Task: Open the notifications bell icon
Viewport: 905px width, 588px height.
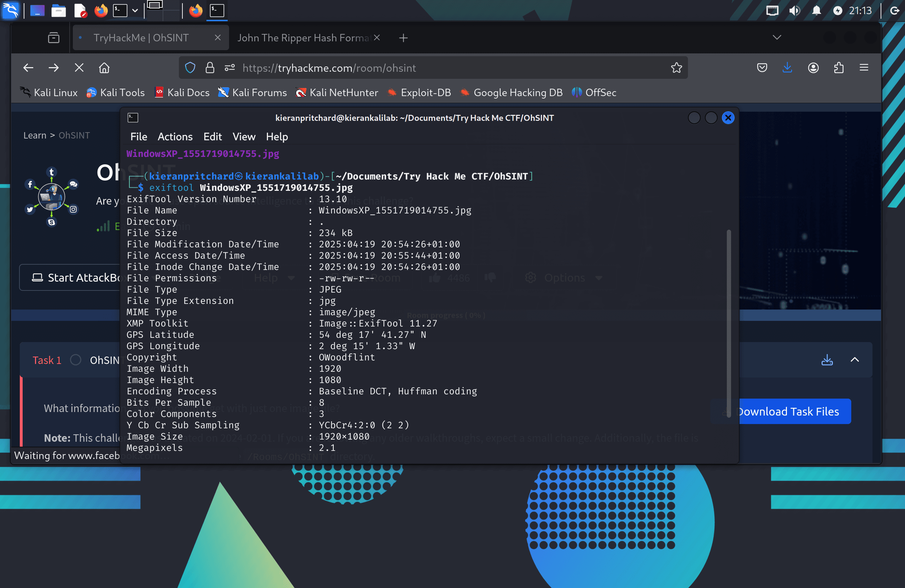Action: pos(816,10)
